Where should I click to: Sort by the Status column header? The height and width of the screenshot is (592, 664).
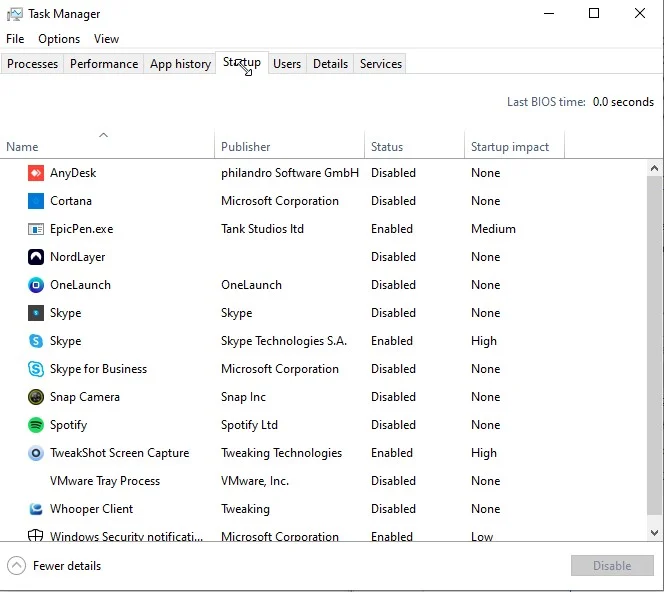click(x=415, y=147)
